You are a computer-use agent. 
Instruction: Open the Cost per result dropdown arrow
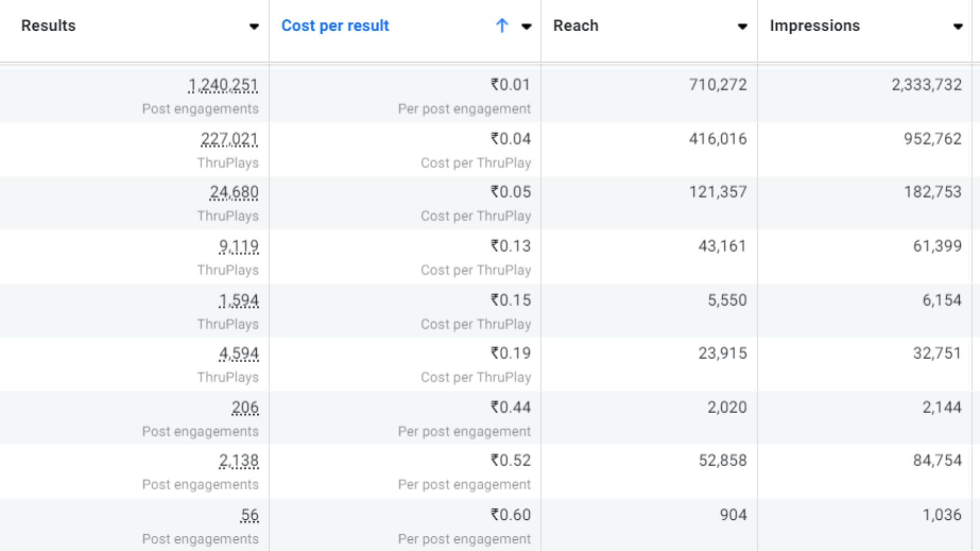(526, 27)
